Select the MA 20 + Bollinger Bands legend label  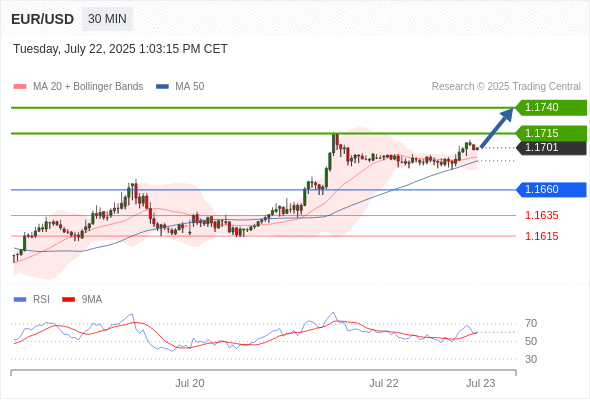(x=88, y=87)
